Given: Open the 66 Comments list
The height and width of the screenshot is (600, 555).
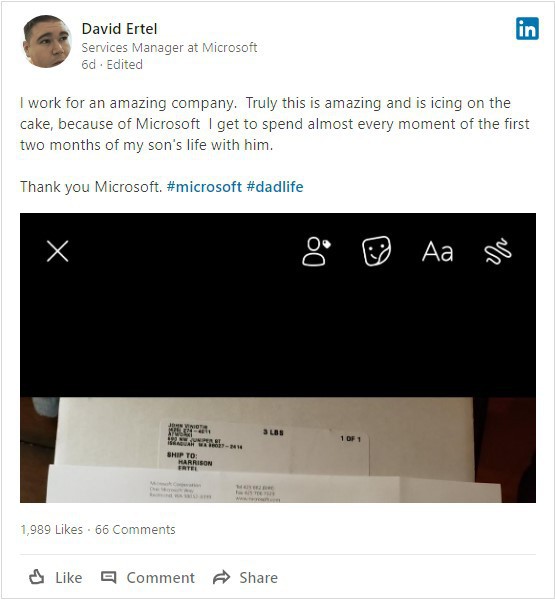Looking at the screenshot, I should point(135,530).
